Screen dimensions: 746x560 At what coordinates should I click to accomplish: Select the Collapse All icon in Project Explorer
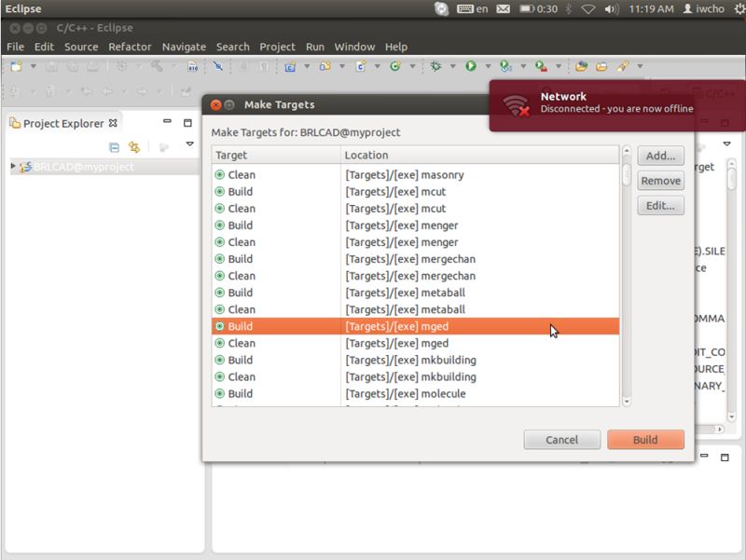click(114, 144)
